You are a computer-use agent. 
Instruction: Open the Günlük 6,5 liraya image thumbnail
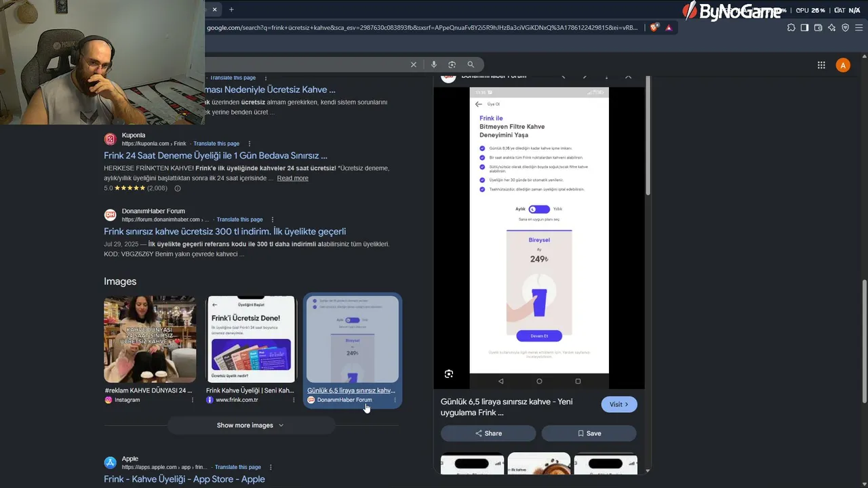point(353,340)
